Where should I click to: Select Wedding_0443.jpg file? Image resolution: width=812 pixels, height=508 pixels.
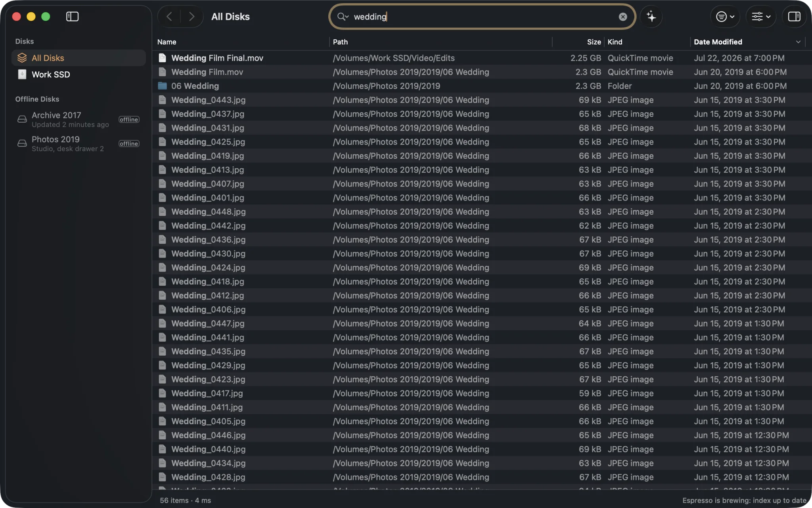[x=481, y=100]
